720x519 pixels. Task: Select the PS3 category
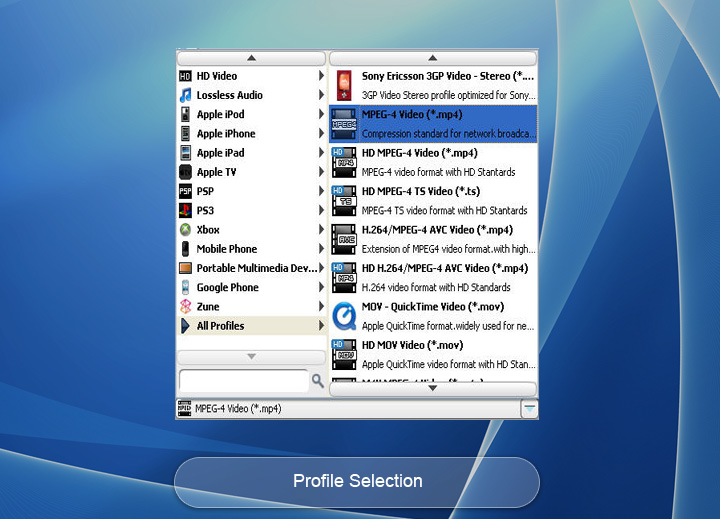pyautogui.click(x=252, y=210)
